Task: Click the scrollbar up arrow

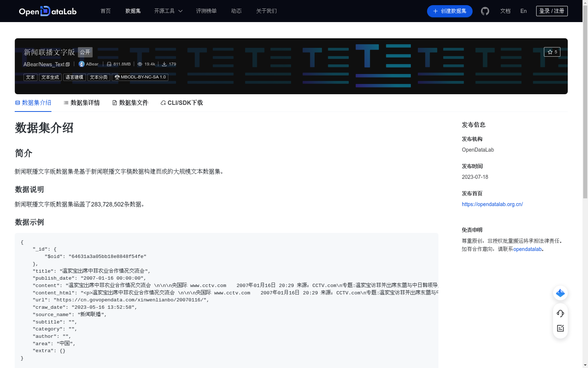Action: coord(585,3)
